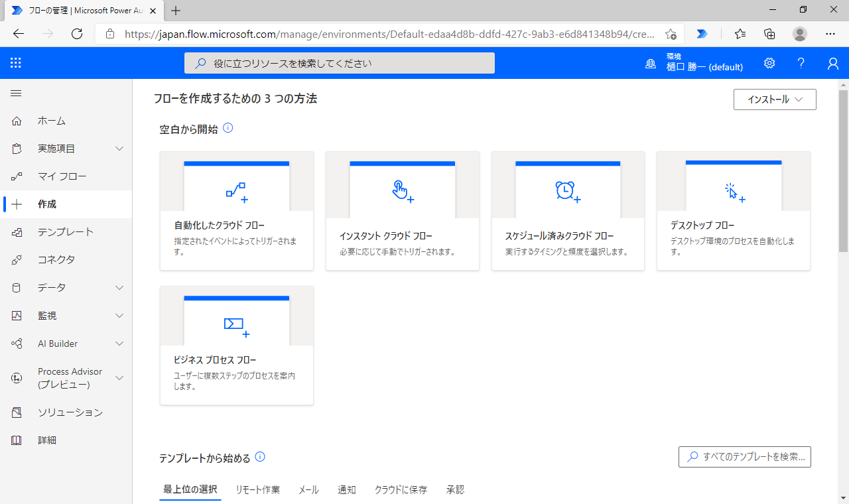Select the クラウドに保存 tab
The height and width of the screenshot is (504, 849).
401,490
